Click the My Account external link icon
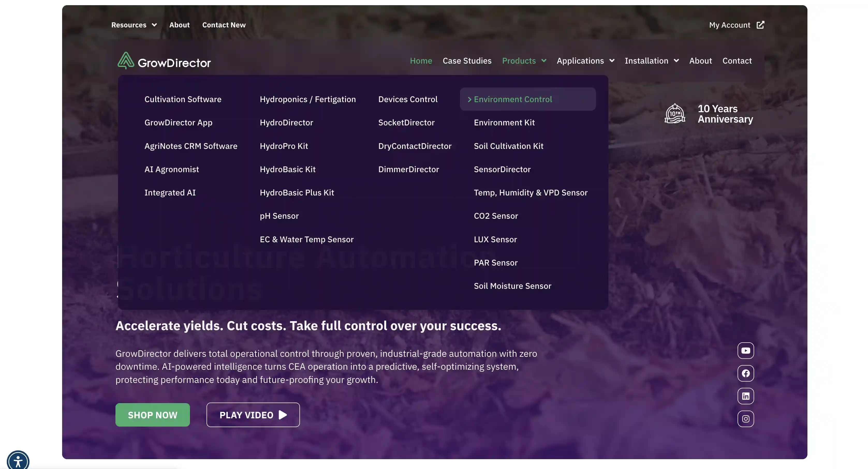 tap(760, 25)
